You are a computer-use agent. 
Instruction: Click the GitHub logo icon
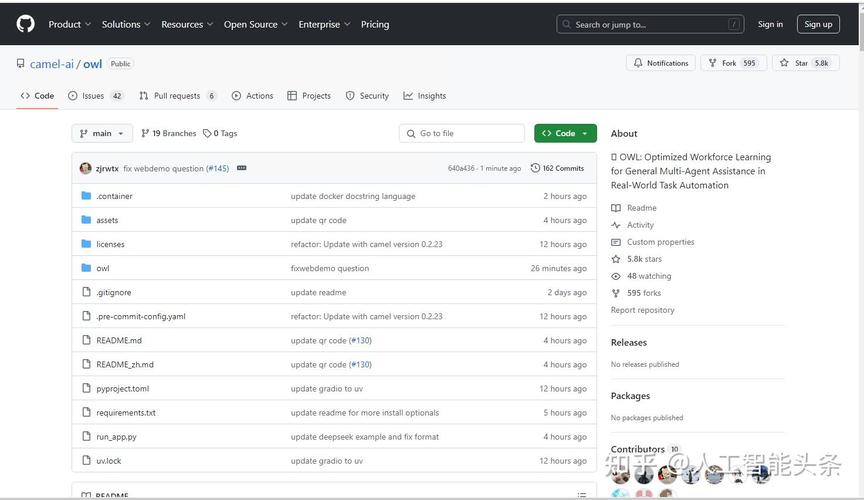(25, 24)
